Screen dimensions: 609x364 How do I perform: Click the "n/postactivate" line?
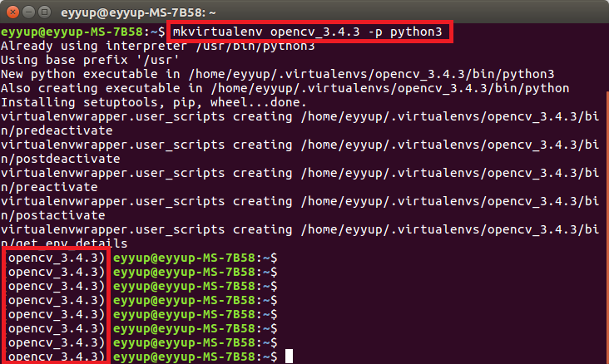pos(53,216)
